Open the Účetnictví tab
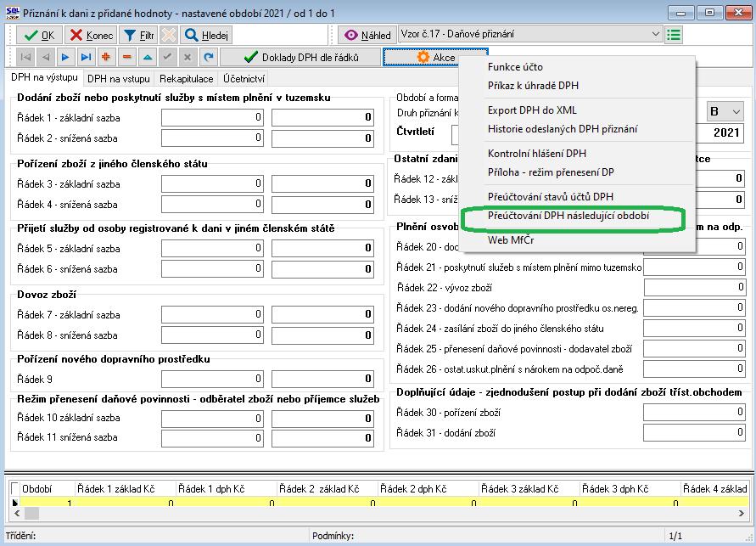 (x=244, y=79)
